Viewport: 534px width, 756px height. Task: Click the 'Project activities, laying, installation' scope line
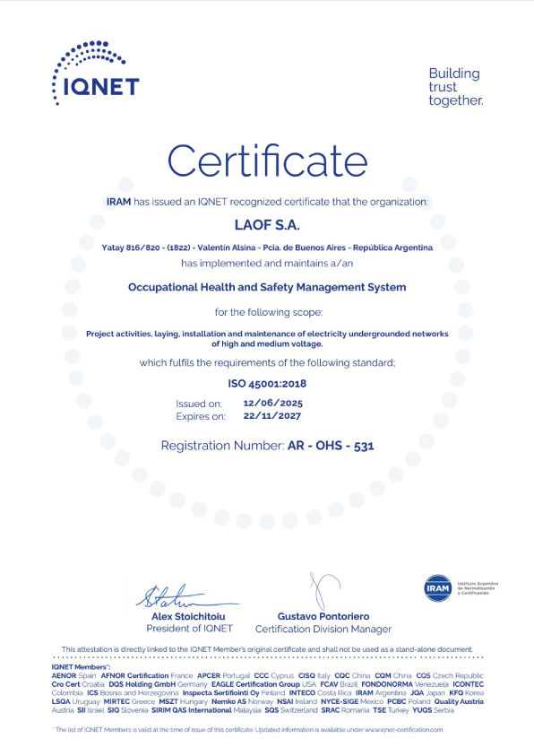(267, 334)
